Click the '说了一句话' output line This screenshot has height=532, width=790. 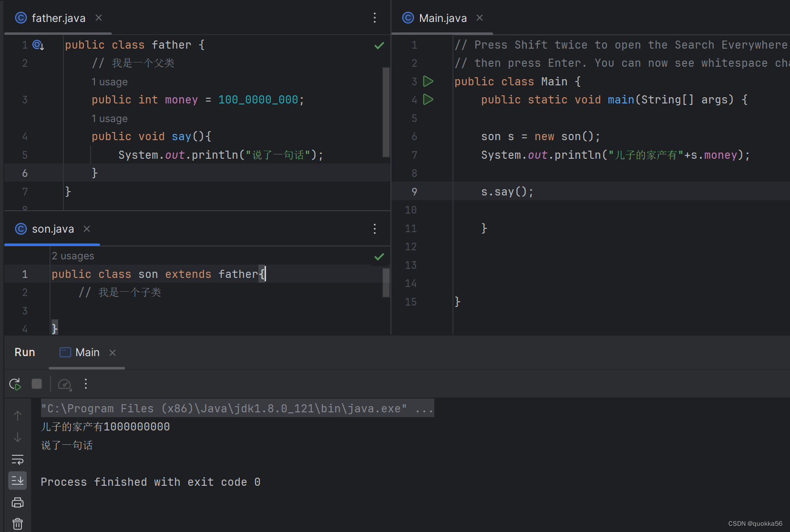[x=67, y=445]
